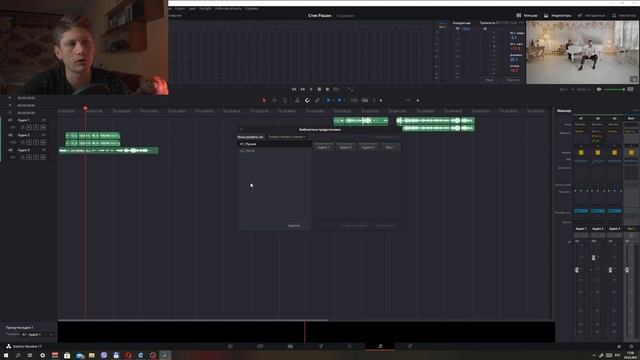Screen dimensions: 640x360
Task: Click Сбросить button in loudness meter
Action: click(x=513, y=80)
